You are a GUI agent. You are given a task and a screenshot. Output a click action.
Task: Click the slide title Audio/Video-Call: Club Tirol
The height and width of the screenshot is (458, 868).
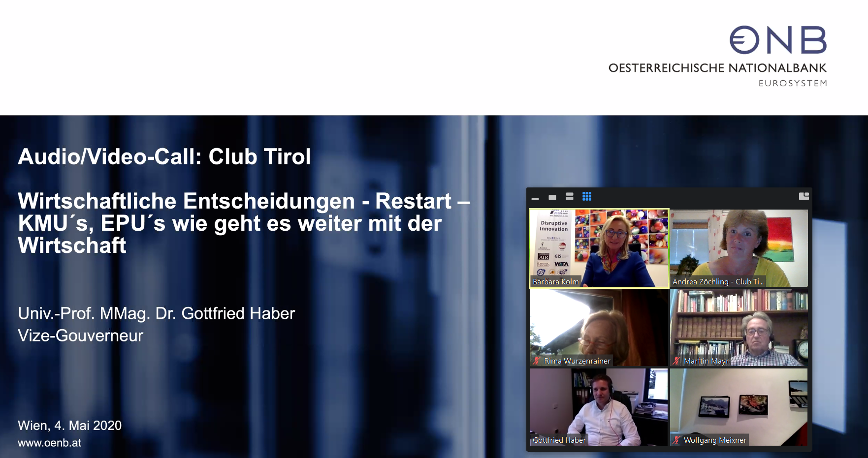pos(164,157)
